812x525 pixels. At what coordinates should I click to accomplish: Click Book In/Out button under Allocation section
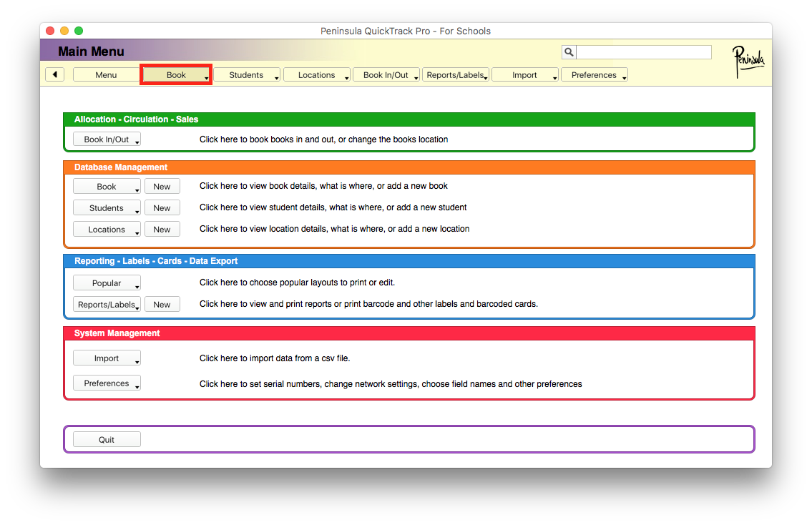point(107,139)
